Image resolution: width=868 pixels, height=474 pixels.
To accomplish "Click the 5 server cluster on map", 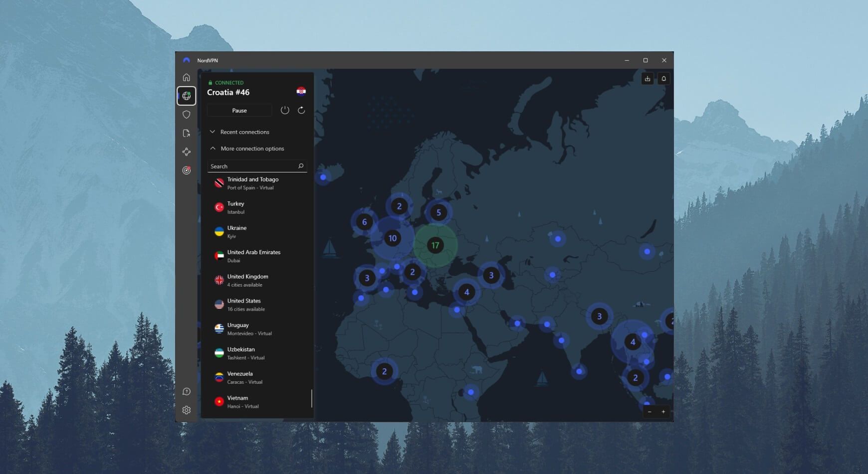I will (x=438, y=213).
